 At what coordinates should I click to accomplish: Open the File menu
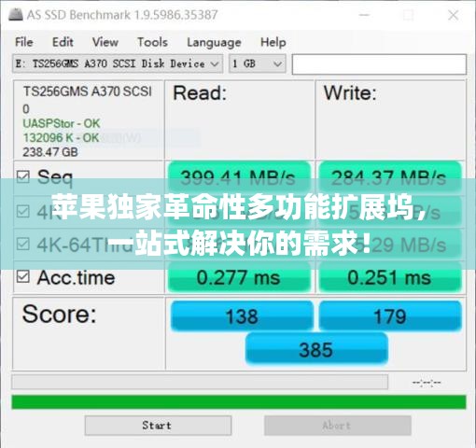coord(24,42)
